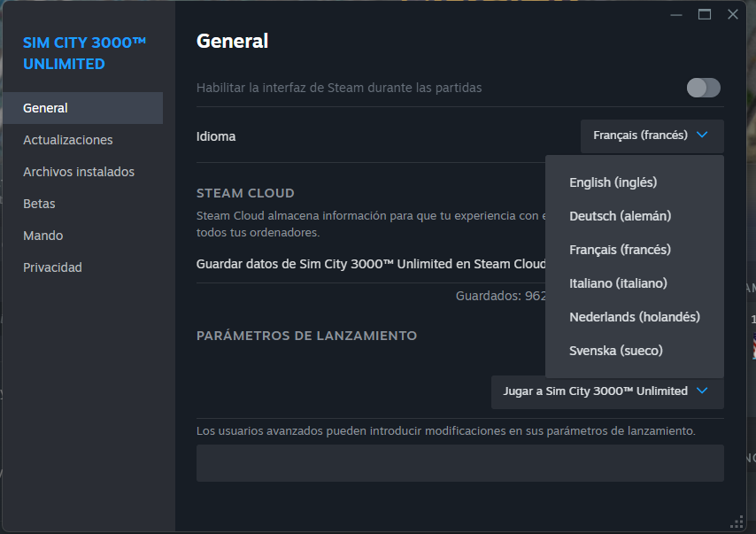
Task: Pick Italiano (italiano) in the list
Action: pos(618,283)
